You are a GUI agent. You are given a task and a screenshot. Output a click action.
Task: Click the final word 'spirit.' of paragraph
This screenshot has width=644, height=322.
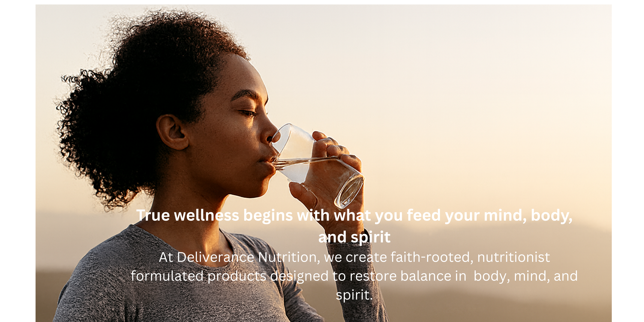click(x=354, y=295)
